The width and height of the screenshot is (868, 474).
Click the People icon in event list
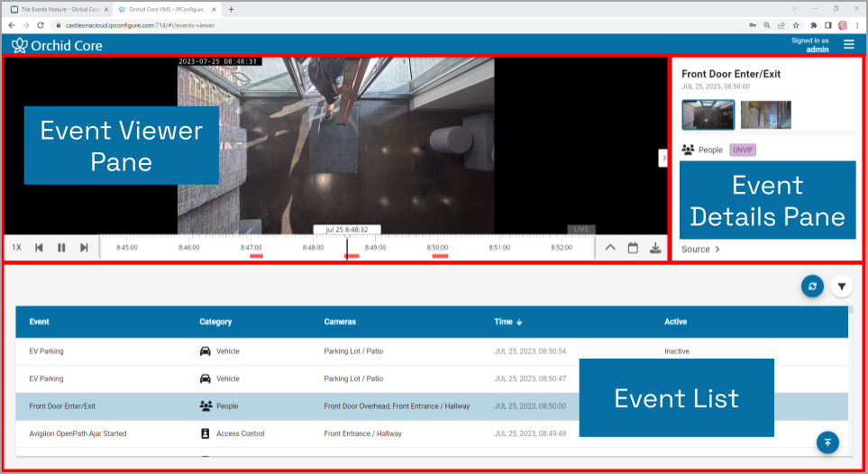(206, 406)
